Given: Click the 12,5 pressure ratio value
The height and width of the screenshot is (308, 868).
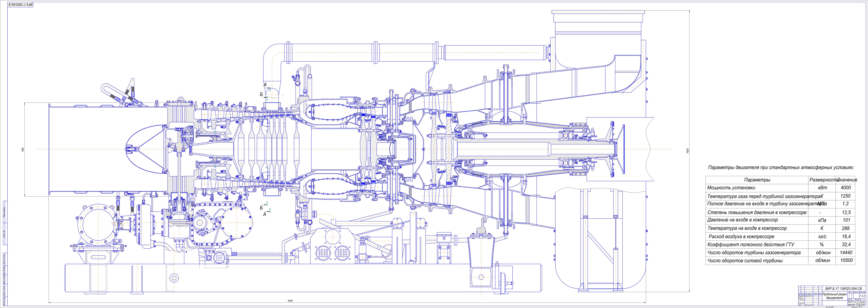Looking at the screenshot, I should (846, 212).
